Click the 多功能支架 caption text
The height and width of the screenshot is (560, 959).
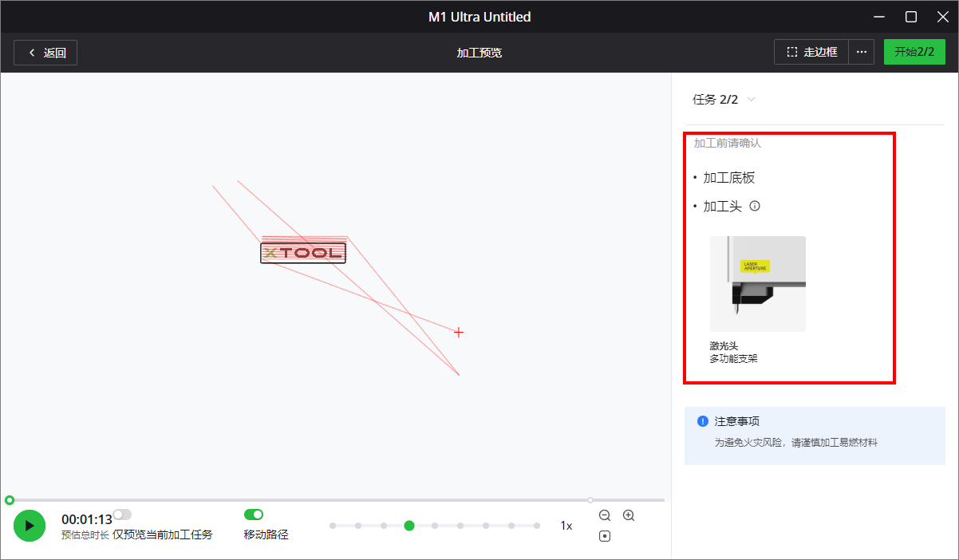733,359
